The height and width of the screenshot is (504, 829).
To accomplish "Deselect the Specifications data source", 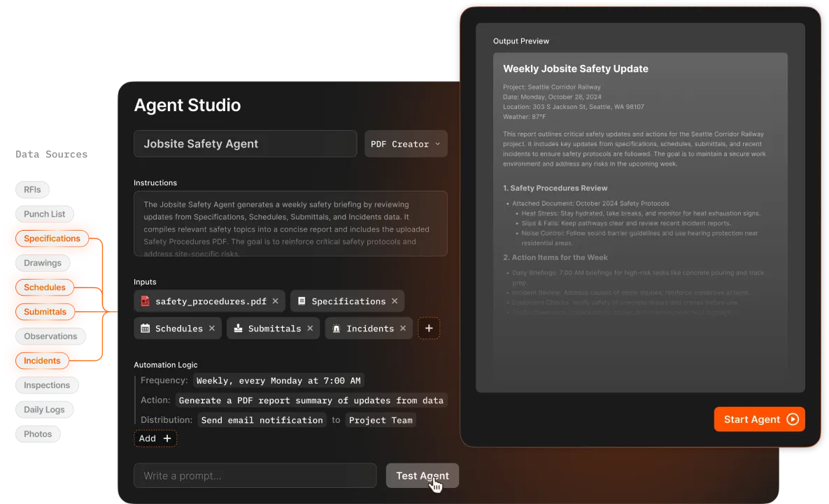I will point(52,238).
